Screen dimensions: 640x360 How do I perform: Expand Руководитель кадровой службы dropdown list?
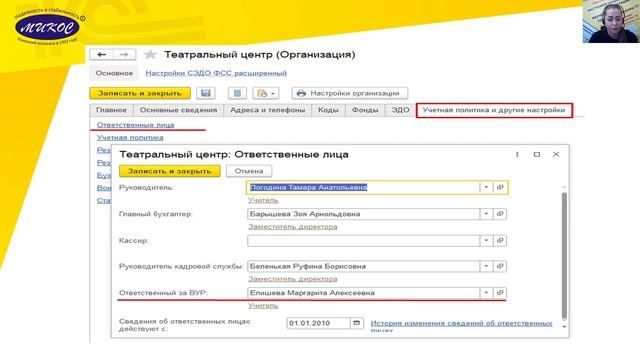tap(486, 267)
